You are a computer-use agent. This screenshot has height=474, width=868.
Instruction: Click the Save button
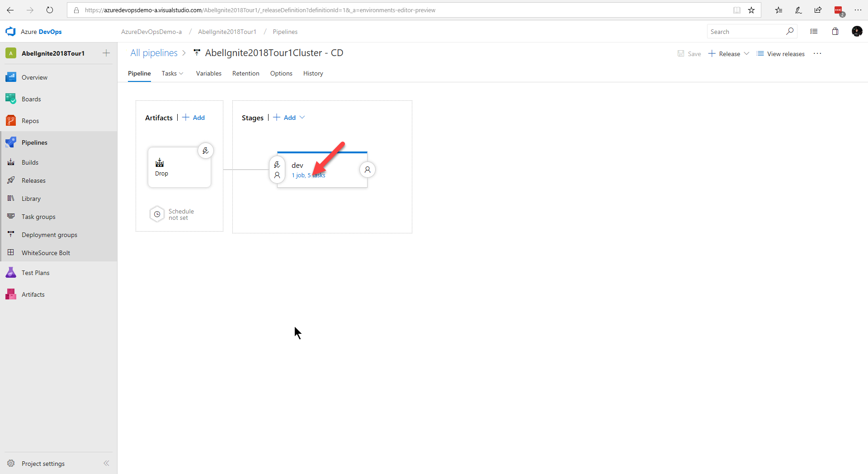click(x=689, y=53)
